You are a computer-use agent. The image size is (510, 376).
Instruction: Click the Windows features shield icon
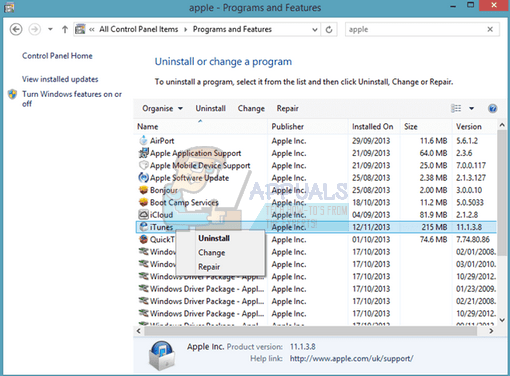tap(13, 94)
